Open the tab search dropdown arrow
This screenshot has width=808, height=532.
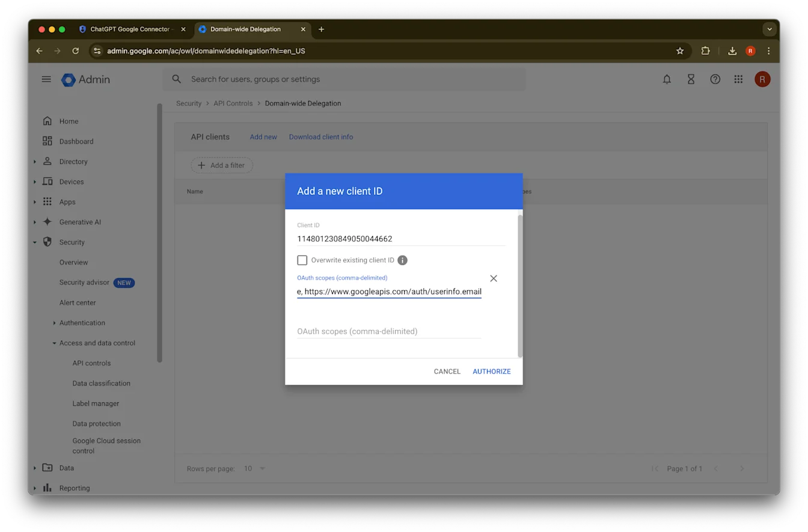coord(770,29)
